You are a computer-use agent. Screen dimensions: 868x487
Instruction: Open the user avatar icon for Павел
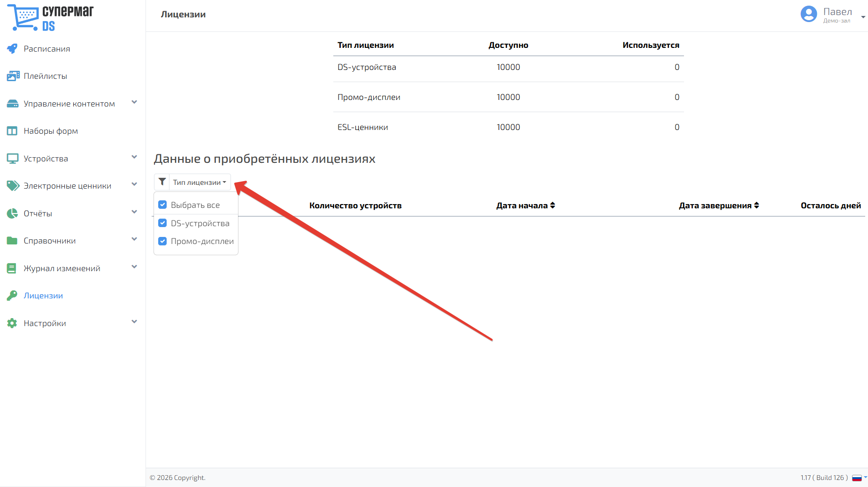click(x=809, y=14)
